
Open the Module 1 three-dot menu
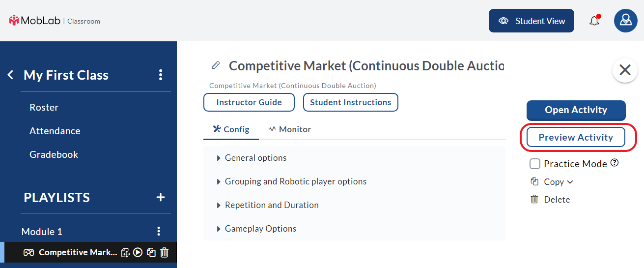(x=159, y=231)
